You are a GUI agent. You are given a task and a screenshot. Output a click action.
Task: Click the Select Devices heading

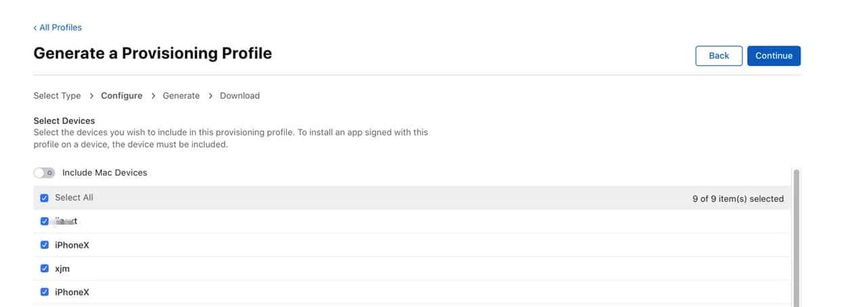point(64,121)
